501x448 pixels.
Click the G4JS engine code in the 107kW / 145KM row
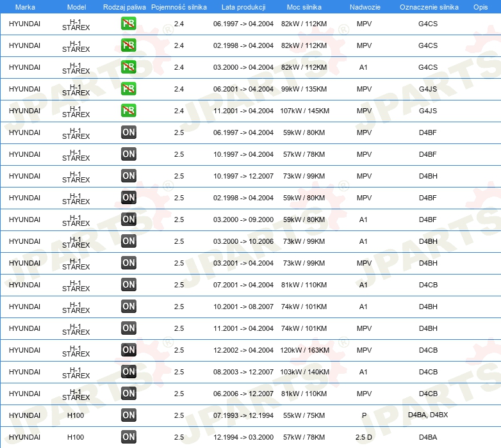(428, 111)
